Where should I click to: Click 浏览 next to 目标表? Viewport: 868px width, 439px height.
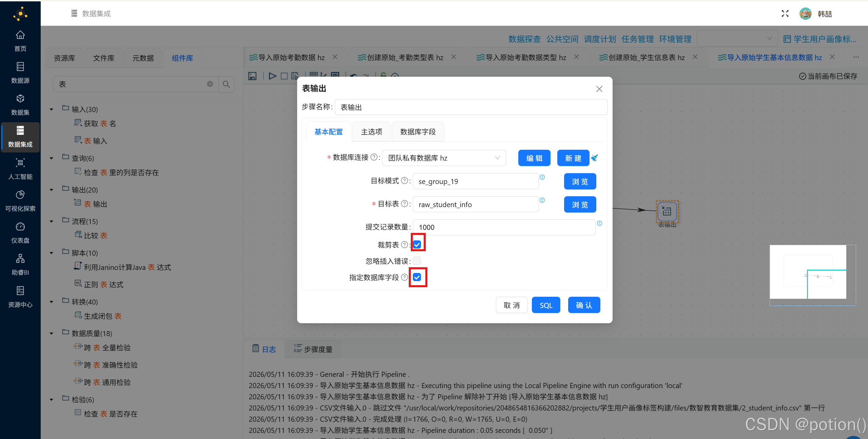point(580,204)
